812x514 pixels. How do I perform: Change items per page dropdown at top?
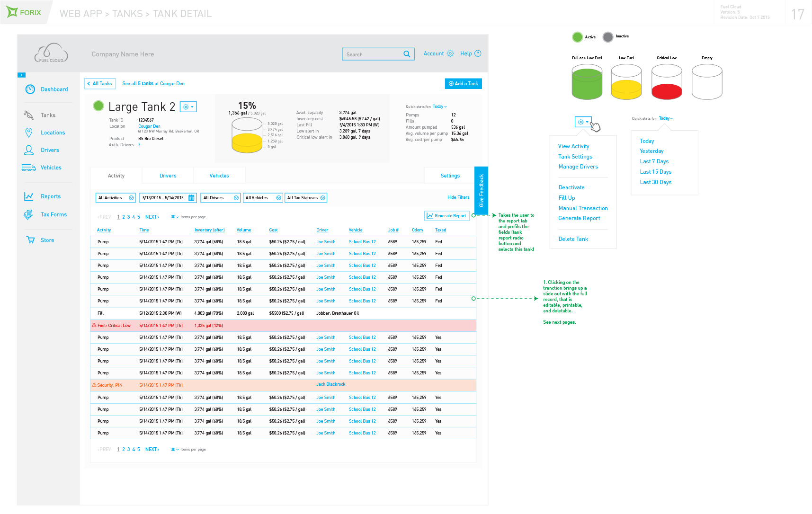[174, 217]
